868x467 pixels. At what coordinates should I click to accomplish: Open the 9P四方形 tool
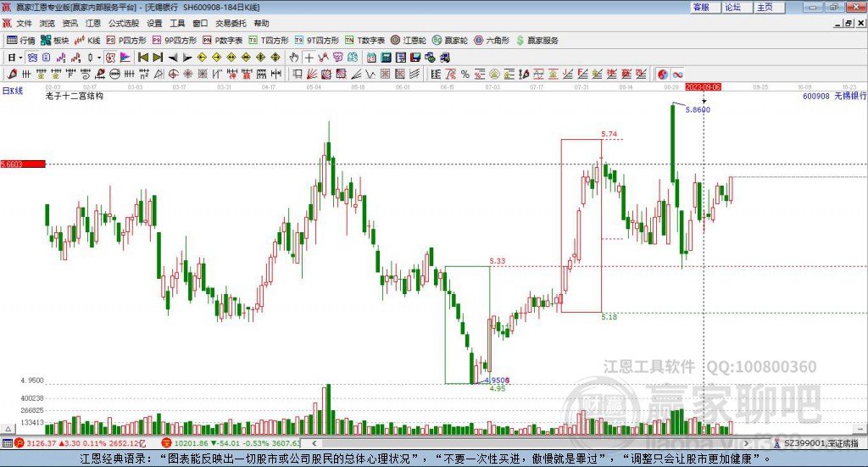[x=175, y=41]
